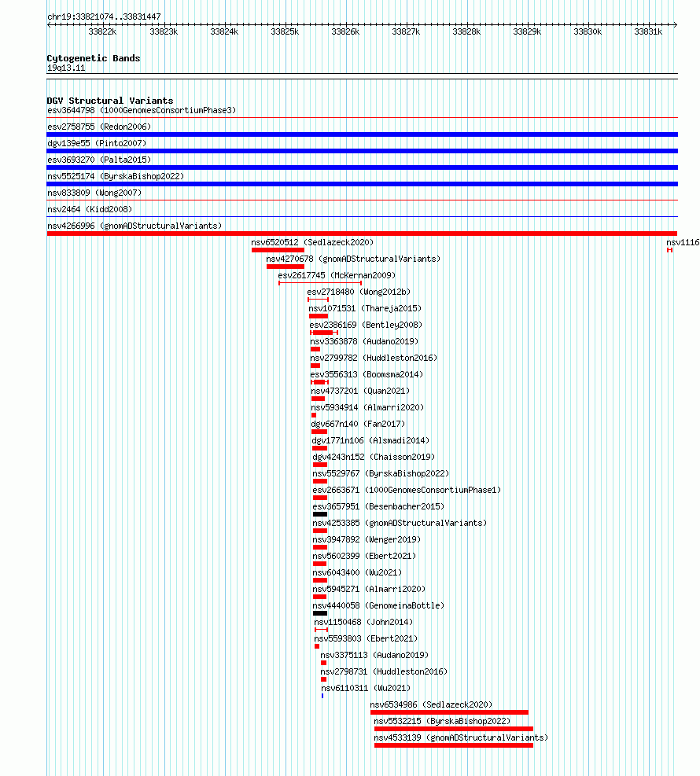This screenshot has height=776, width=700.
Task: Click the 33829k ruler tick label
Action: click(527, 31)
